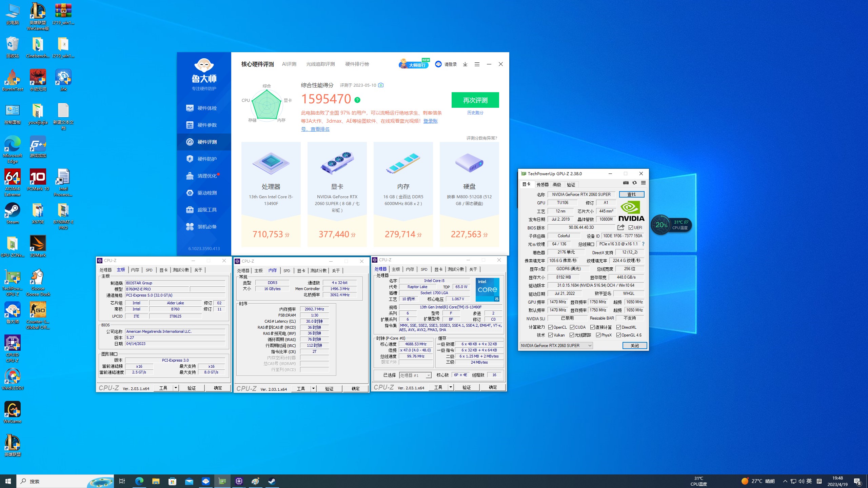
Task: Open the Ludashi hamburger menu
Action: pyautogui.click(x=477, y=64)
